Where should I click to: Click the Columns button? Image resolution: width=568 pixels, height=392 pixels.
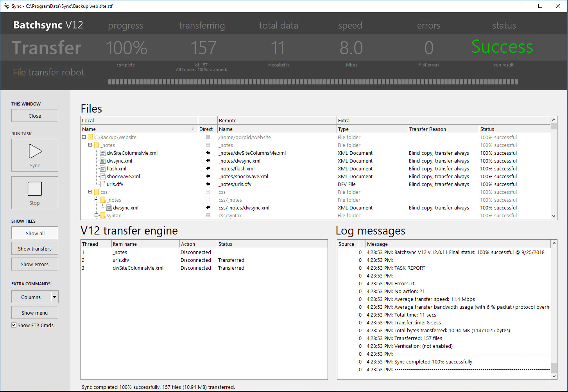[31, 297]
